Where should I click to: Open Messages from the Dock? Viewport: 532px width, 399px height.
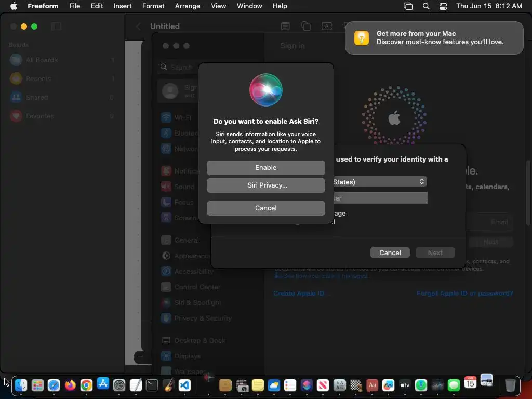pyautogui.click(x=454, y=385)
